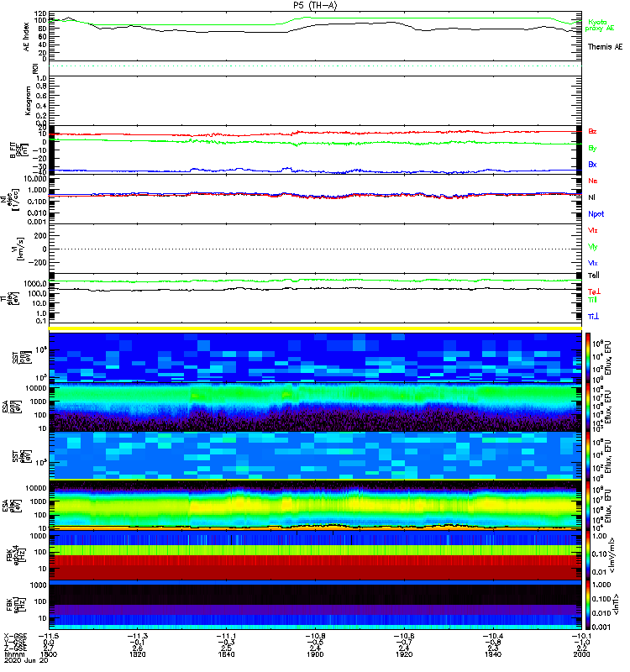The height and width of the screenshot is (672, 630).
Task: Click the red "Te⊥" legend label
Action: pyautogui.click(x=594, y=291)
